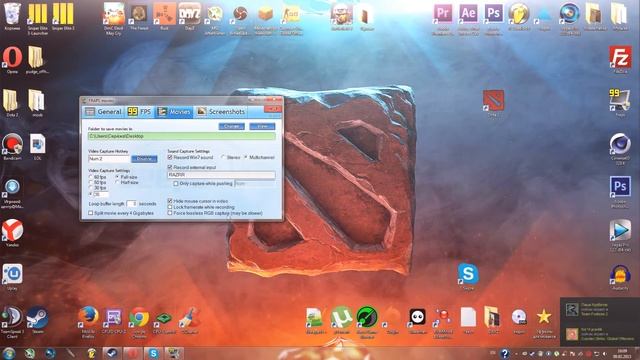Open the Fraps desktop shortcut on right edge

[620, 103]
